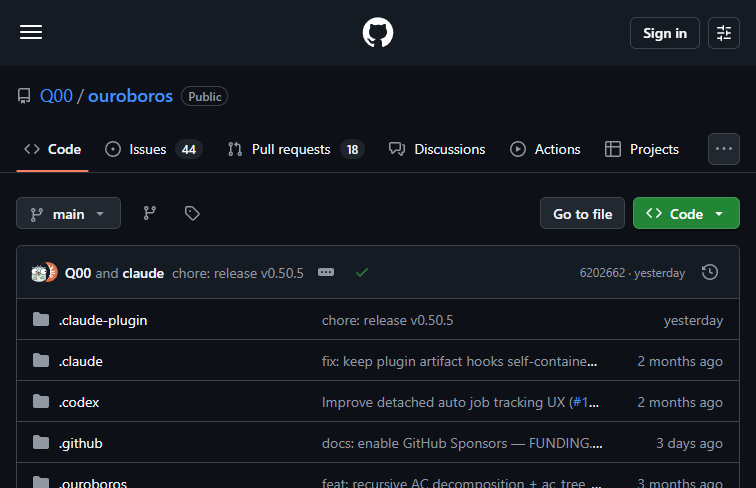Click the Pull requests count badge 18
This screenshot has height=488, width=756.
(x=352, y=149)
